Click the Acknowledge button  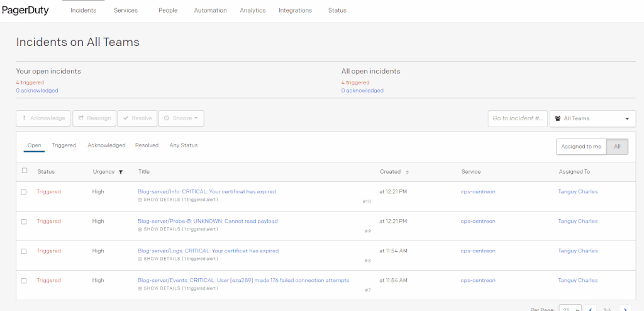[x=43, y=118]
